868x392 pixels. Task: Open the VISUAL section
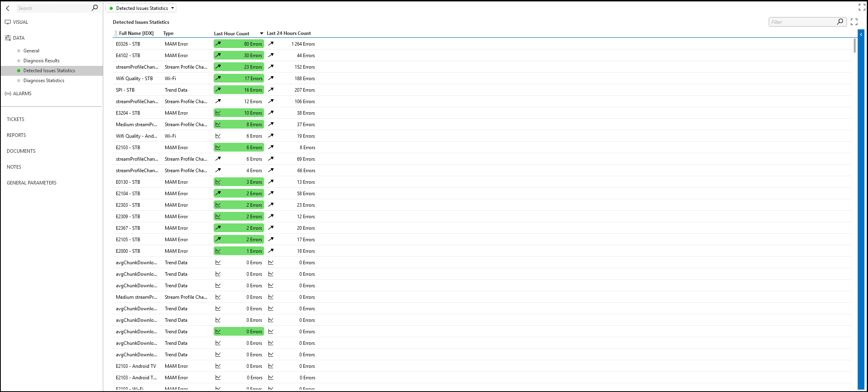click(x=21, y=22)
